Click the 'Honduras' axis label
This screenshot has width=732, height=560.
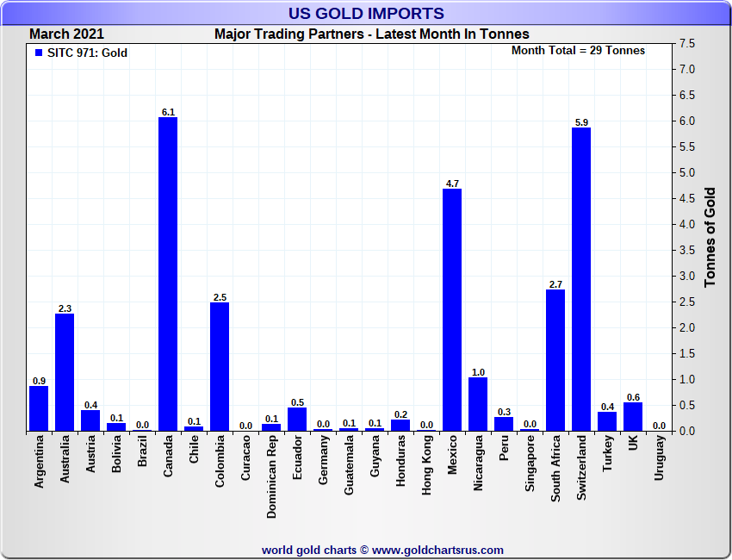[400, 461]
